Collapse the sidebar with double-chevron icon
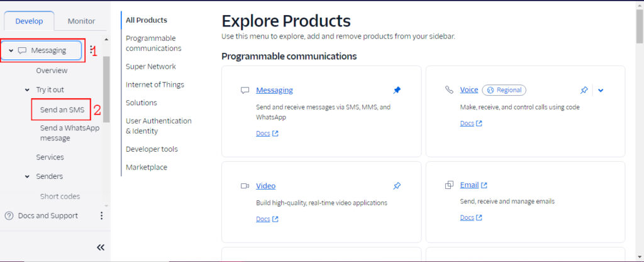Screen dimensions: 644x262 pyautogui.click(x=101, y=247)
